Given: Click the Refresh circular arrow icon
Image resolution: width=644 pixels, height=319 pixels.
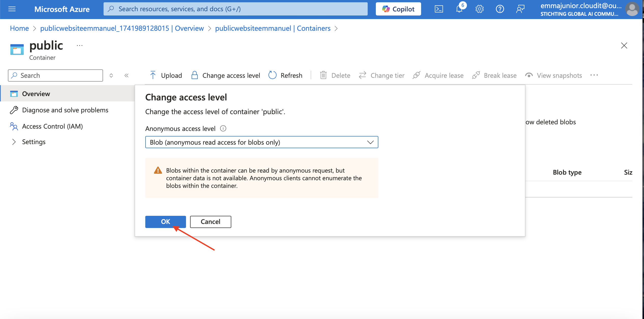Looking at the screenshot, I should (x=273, y=75).
